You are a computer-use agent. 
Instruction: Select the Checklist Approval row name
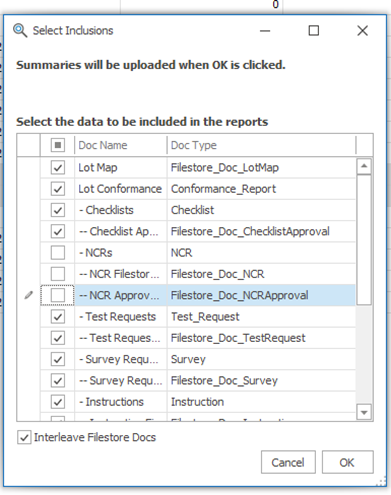coord(119,231)
